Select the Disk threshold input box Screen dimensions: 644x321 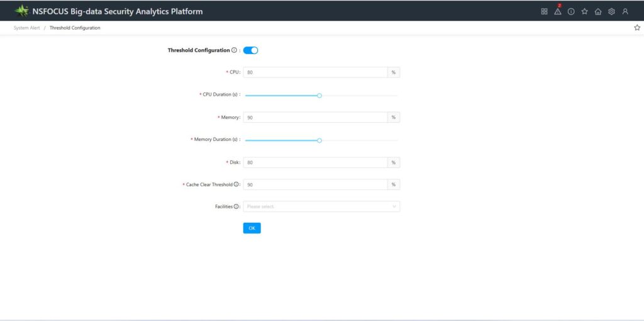(315, 162)
